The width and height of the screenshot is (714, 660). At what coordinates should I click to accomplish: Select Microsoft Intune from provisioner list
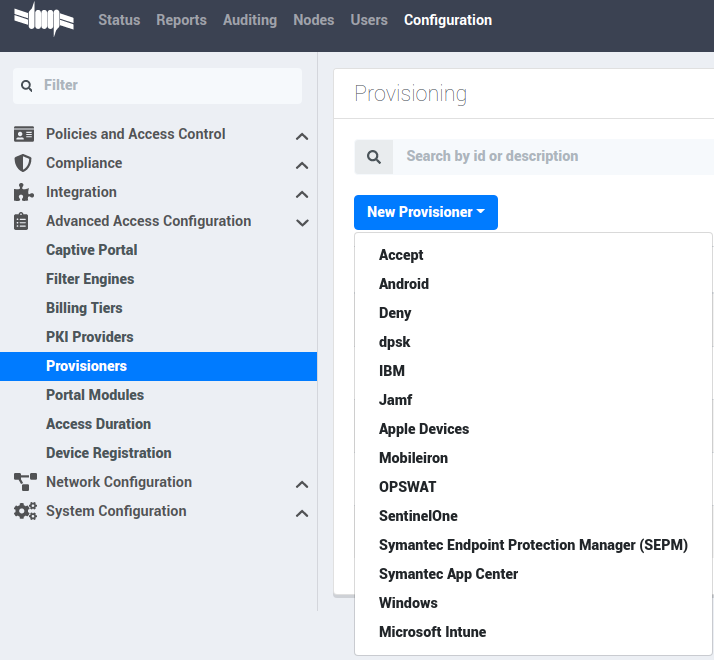click(x=432, y=632)
